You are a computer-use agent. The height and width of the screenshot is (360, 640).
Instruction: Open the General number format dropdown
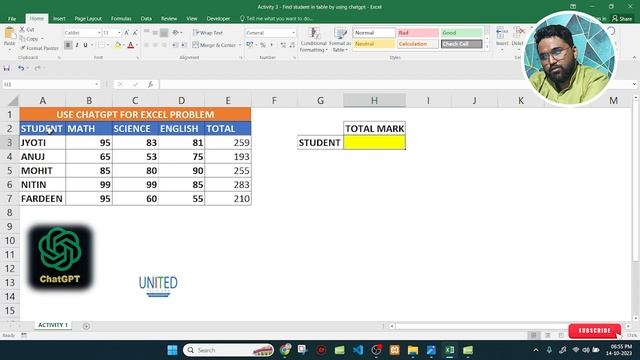point(293,33)
